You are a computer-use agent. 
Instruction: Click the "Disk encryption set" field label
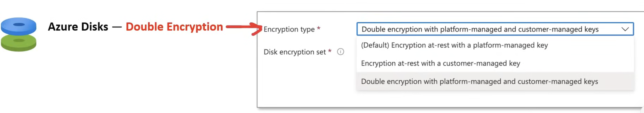coord(295,52)
